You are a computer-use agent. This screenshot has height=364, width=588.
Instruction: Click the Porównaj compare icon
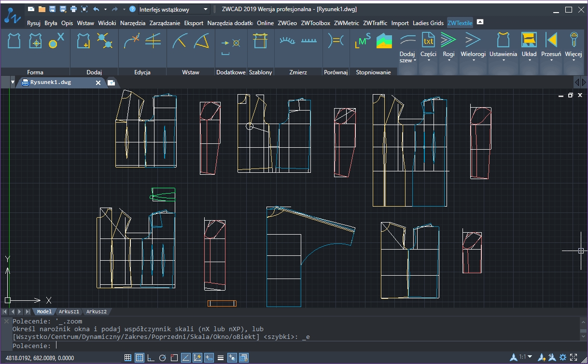click(x=336, y=41)
